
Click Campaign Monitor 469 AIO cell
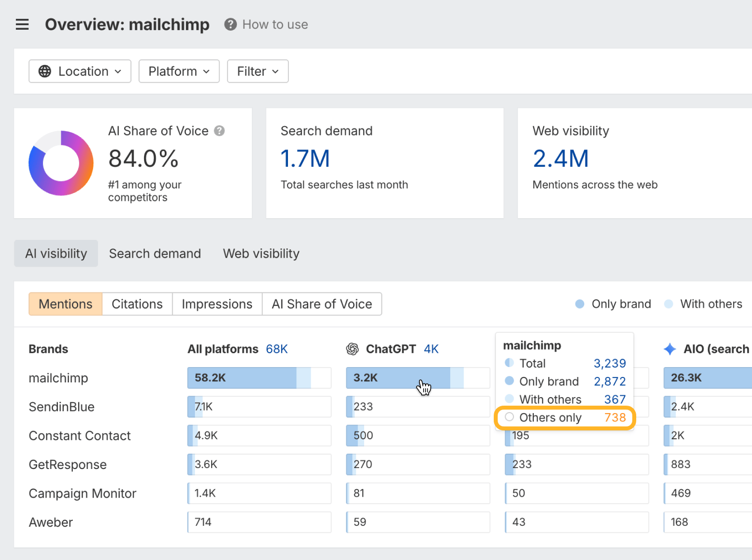pyautogui.click(x=707, y=493)
